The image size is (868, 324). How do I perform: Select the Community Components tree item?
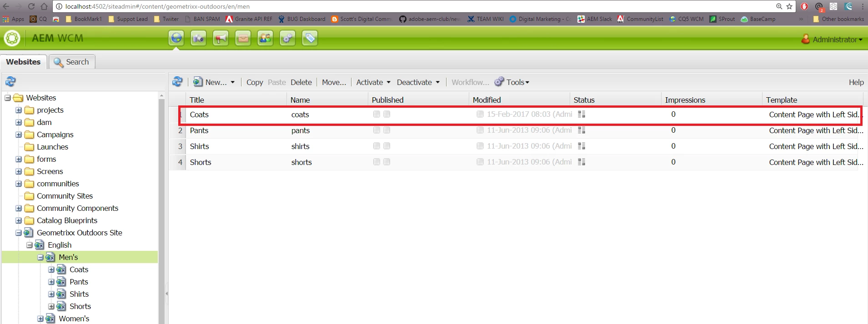pos(77,208)
